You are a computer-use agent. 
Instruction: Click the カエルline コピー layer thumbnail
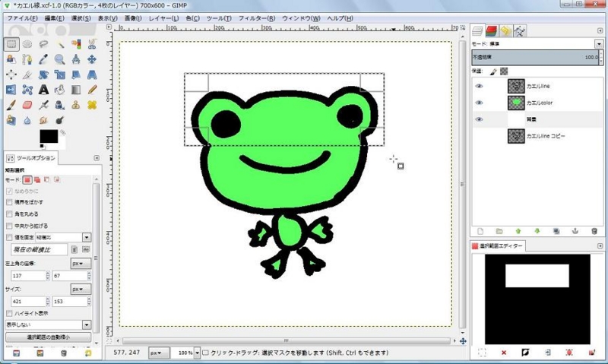tap(516, 136)
